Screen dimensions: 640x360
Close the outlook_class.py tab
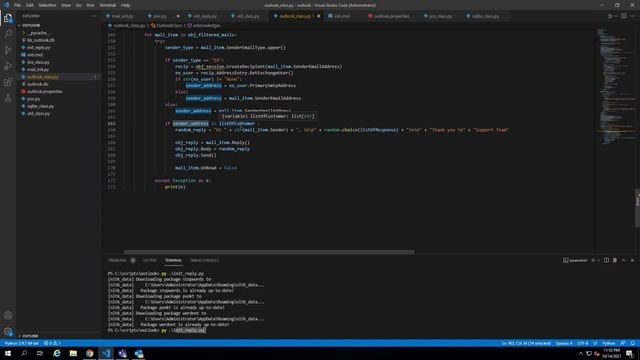click(319, 16)
